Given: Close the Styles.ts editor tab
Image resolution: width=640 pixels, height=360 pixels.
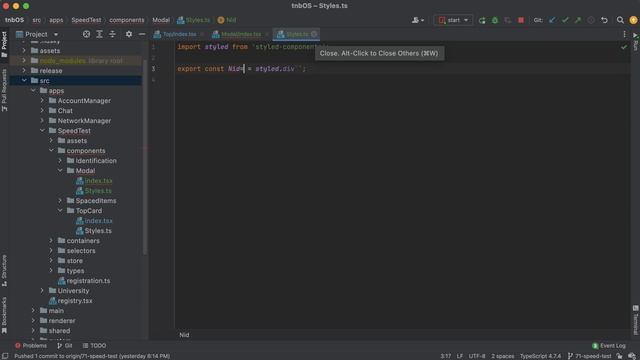Looking at the screenshot, I should tap(314, 34).
